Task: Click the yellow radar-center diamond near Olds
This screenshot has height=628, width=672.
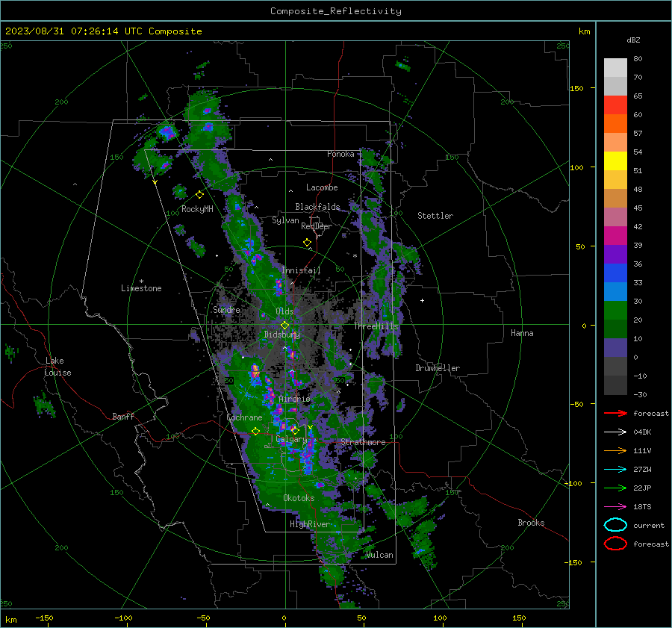Action: 284,326
